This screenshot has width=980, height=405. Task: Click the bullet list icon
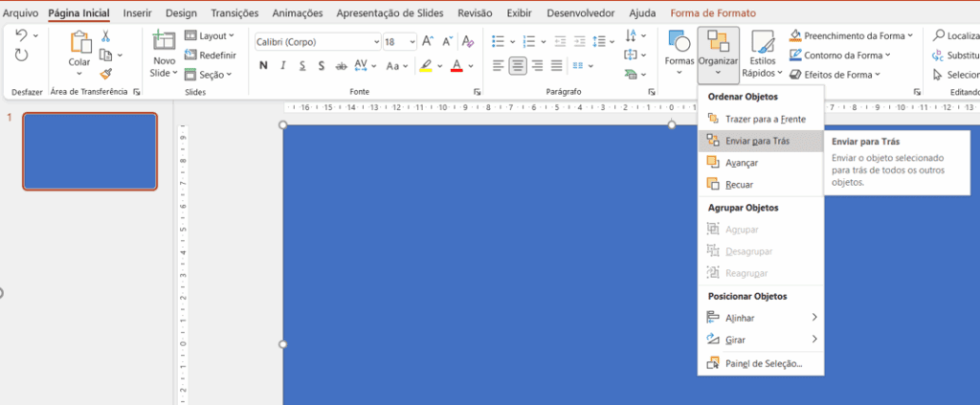click(498, 42)
